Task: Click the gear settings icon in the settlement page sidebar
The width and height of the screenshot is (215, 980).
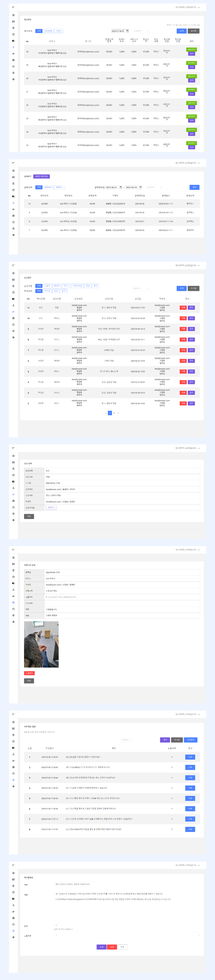Action: click(13, 79)
